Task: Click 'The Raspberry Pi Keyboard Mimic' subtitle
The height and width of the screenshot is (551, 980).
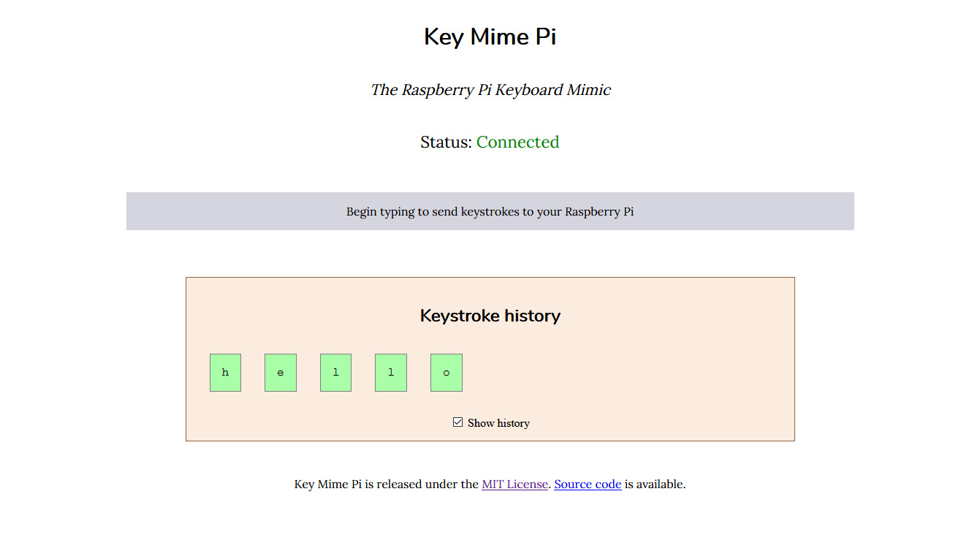Action: point(490,90)
